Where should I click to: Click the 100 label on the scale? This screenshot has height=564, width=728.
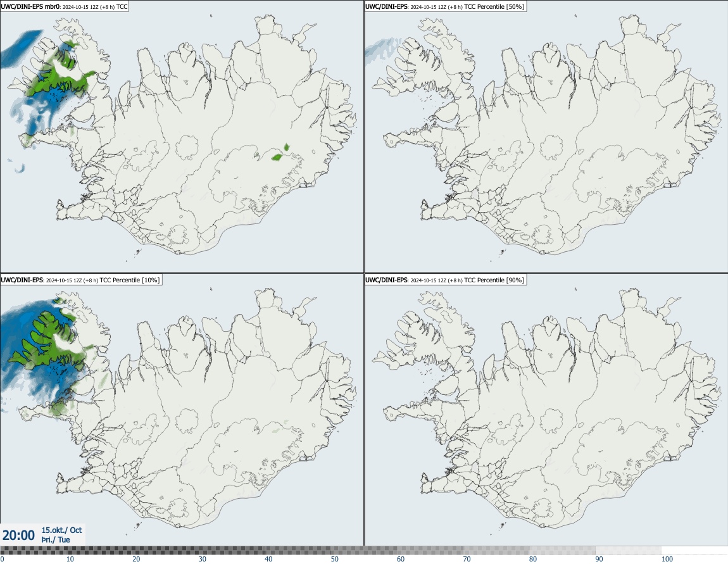point(667,559)
